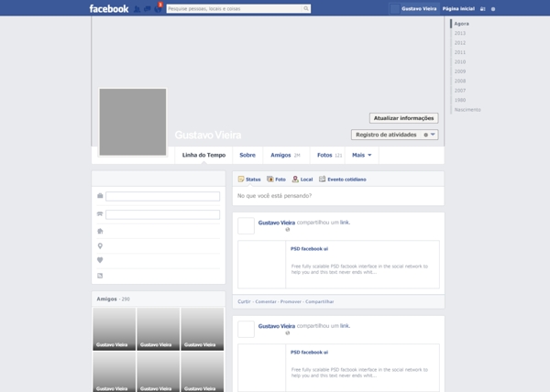This screenshot has width=550, height=392.
Task: Open the settings gear in top bar
Action: (x=493, y=9)
